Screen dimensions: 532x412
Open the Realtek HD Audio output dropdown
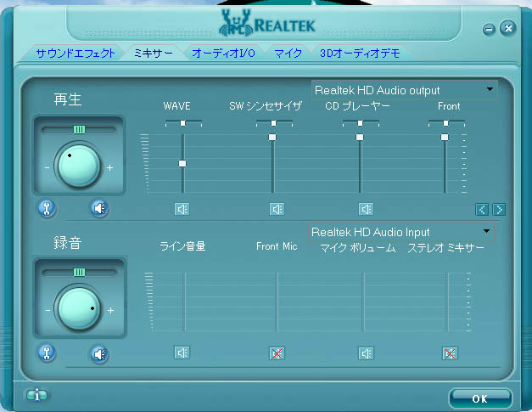pyautogui.click(x=405, y=90)
